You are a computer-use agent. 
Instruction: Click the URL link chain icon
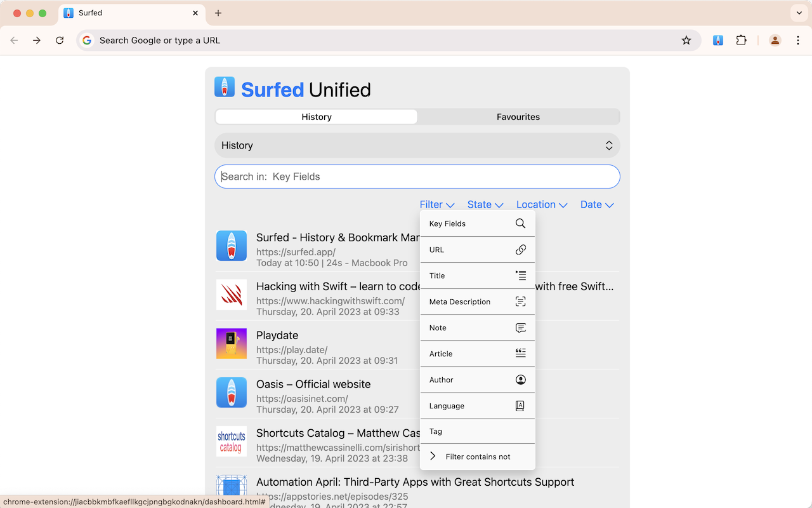coord(520,250)
